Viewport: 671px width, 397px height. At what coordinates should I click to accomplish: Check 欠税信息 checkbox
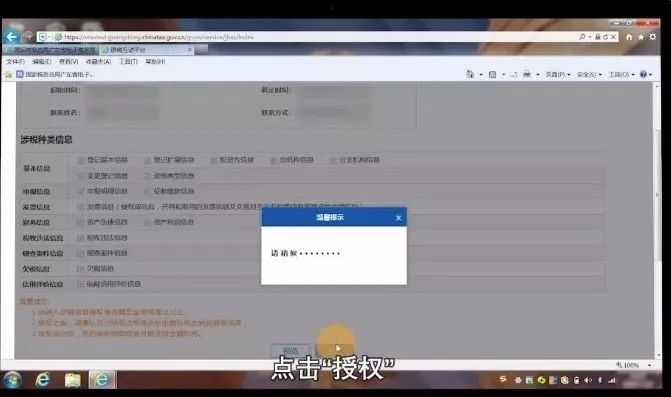81,269
